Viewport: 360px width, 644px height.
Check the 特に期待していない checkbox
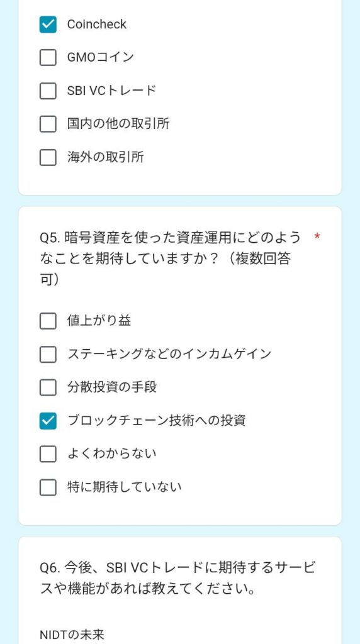coord(48,487)
